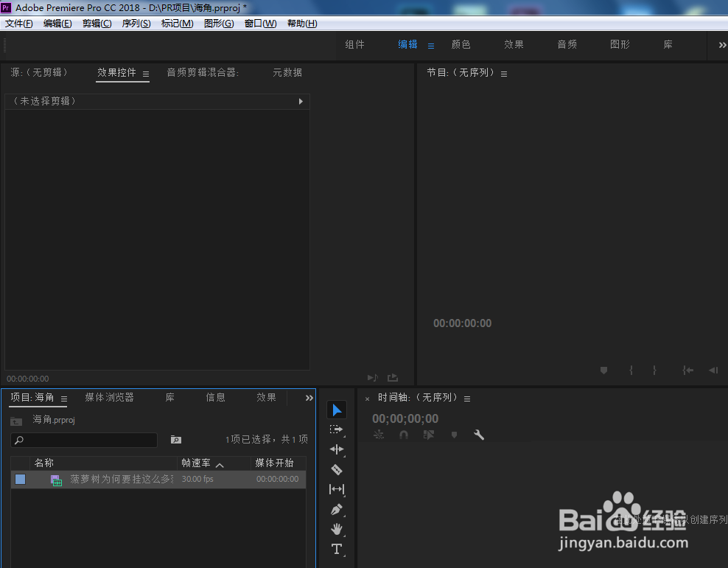Open the 效果 tab in project panel
728x568 pixels.
point(267,397)
